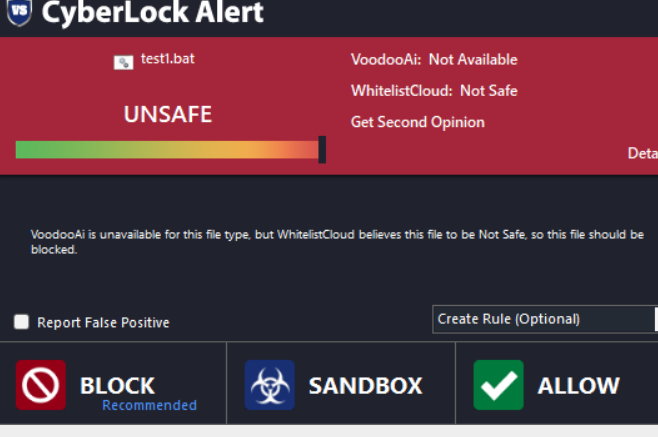Click the UNSAFE verdict label
658x437 pixels.
tap(168, 114)
